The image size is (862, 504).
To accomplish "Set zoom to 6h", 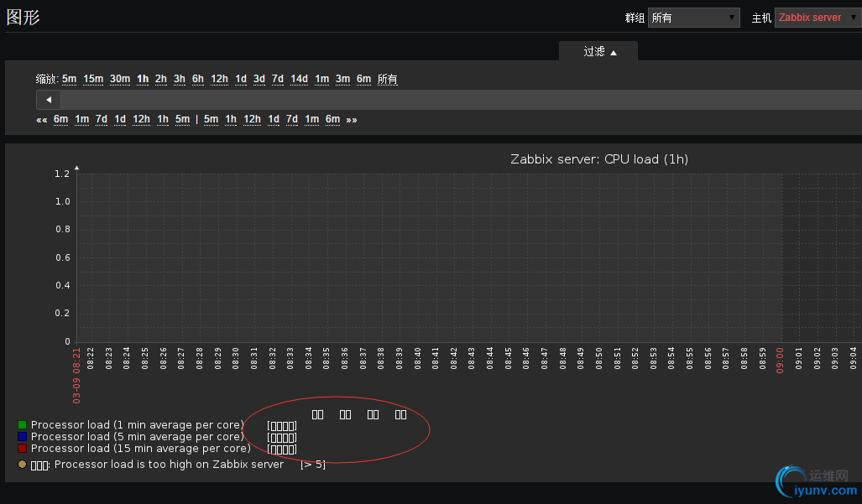I will point(198,79).
